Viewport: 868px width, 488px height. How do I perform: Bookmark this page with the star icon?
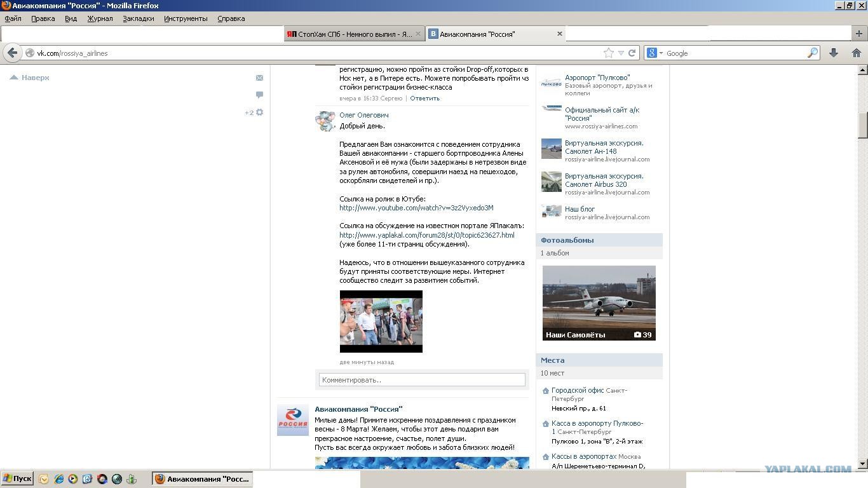[609, 53]
